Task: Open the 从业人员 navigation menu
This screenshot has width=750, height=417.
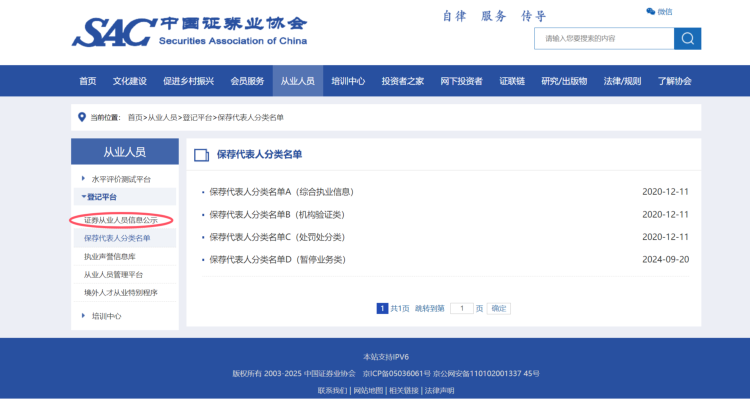Action: (297, 81)
